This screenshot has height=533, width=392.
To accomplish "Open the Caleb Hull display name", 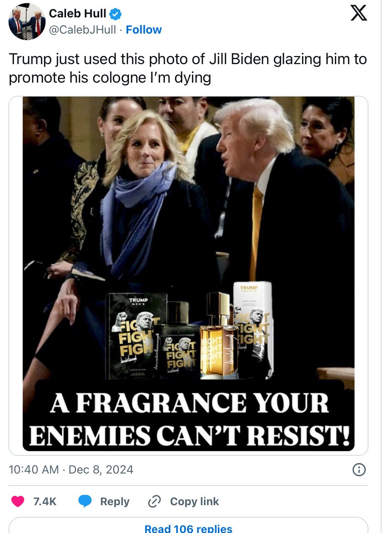I will pos(77,14).
